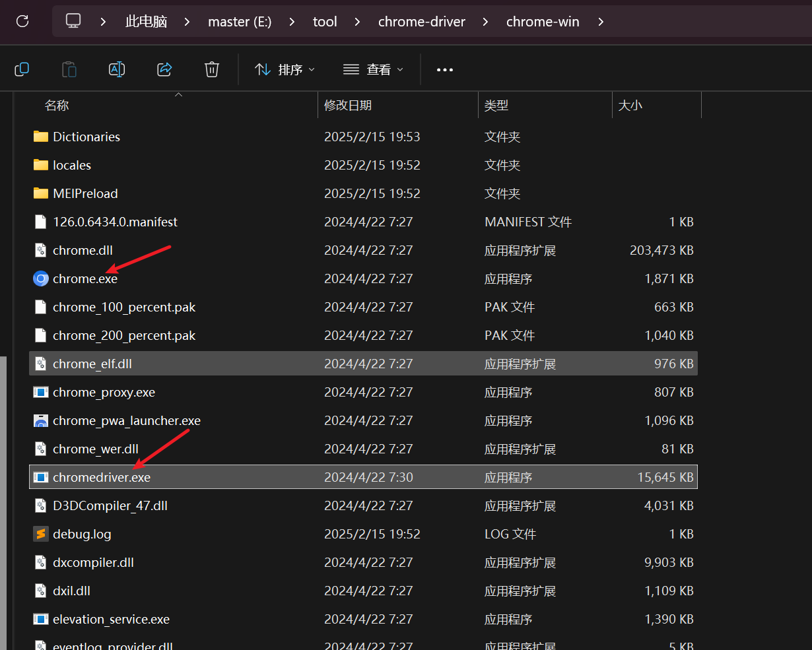Viewport: 812px width, 650px height.
Task: Click the refresh icon in address bar
Action: (x=22, y=21)
